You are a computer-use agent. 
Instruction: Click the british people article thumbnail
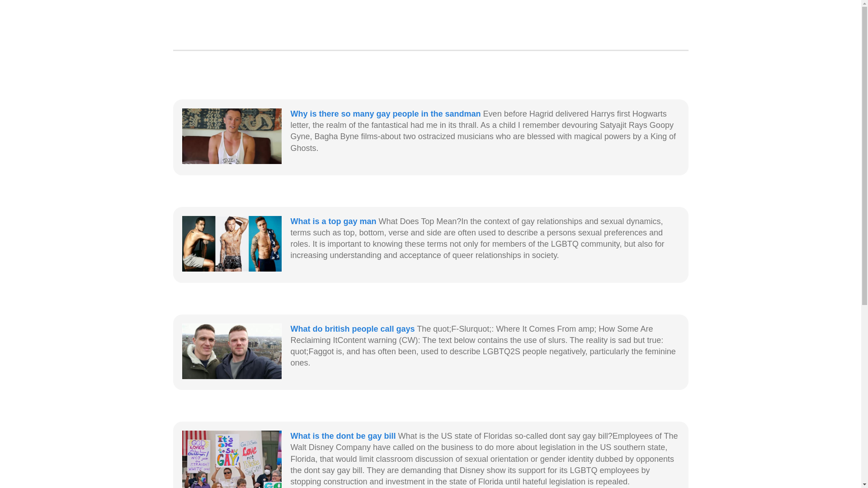pyautogui.click(x=231, y=351)
